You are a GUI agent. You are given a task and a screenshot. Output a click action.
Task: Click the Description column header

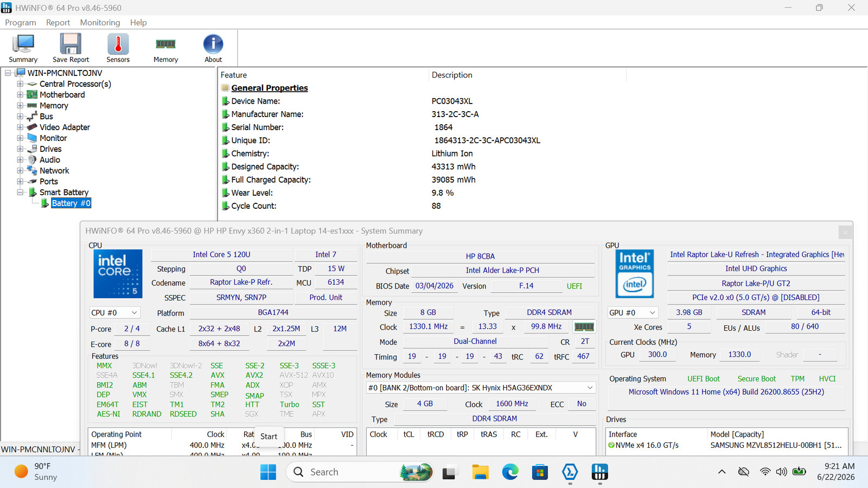click(x=452, y=75)
